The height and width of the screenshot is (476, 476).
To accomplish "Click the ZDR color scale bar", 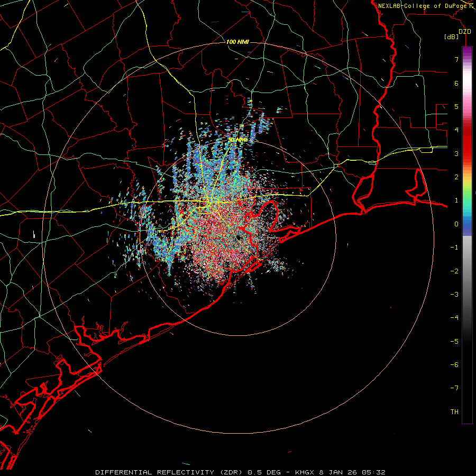I will pyautogui.click(x=467, y=235).
